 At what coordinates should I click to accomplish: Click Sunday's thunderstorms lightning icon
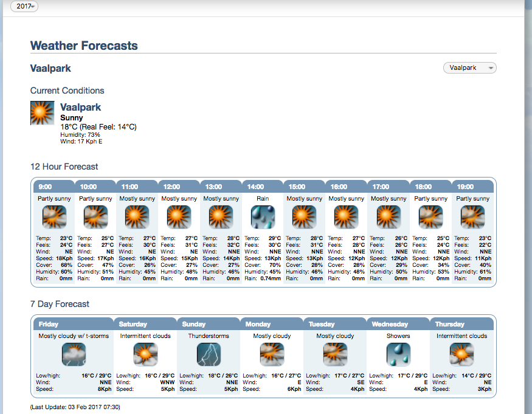(x=209, y=354)
